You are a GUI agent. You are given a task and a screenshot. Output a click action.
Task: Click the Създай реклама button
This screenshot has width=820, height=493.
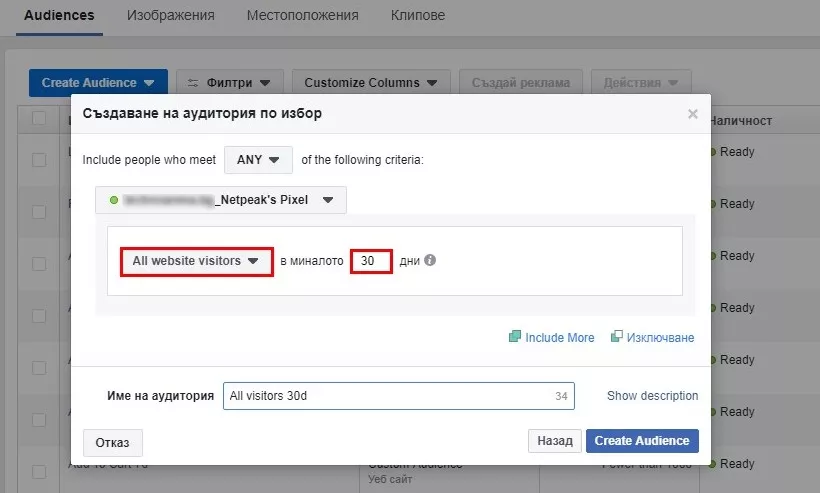(521, 83)
